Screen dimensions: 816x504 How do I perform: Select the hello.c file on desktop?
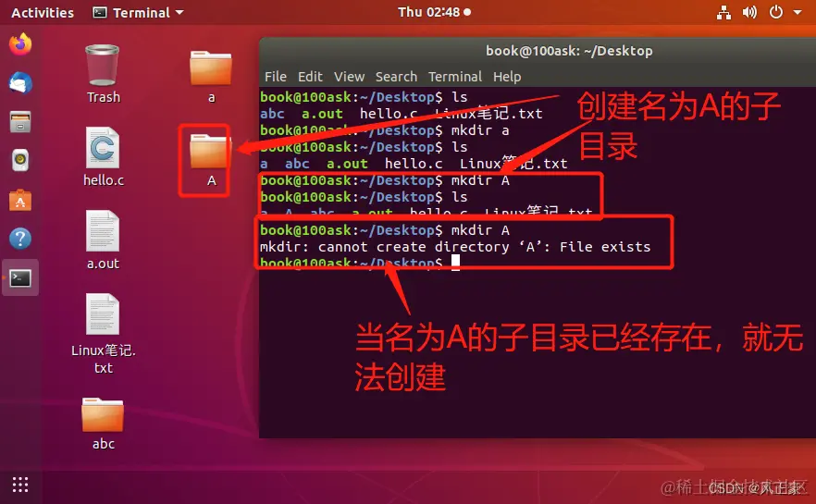click(103, 157)
